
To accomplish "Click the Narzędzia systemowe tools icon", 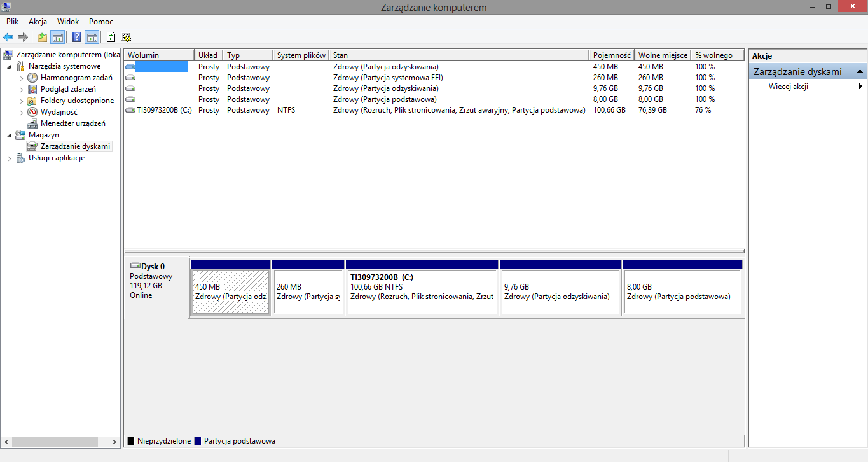I will (20, 66).
